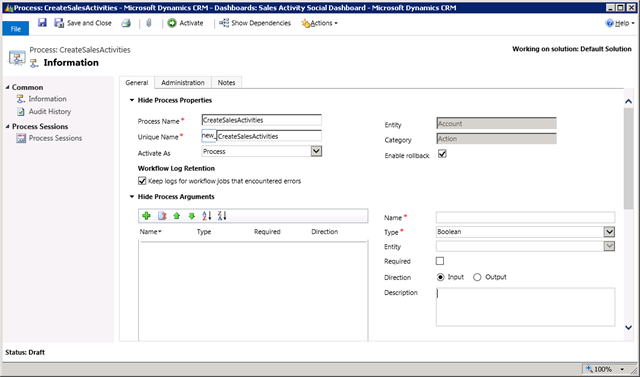Click the Process Sessions icon
640x377 pixels.
[x=21, y=138]
